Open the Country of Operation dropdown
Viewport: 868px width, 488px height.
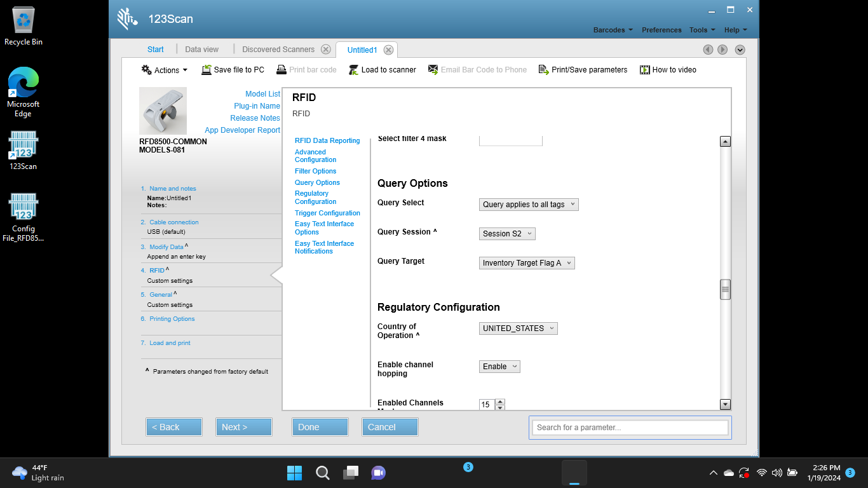coord(518,329)
